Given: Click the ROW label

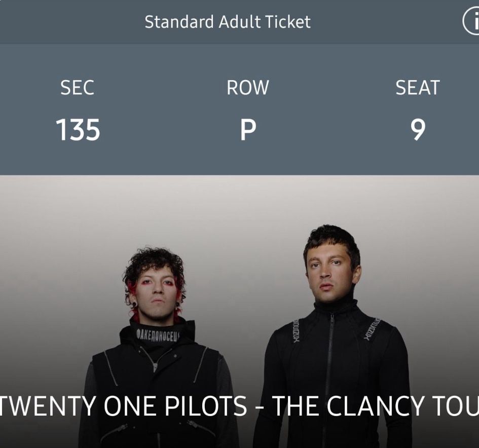Looking at the screenshot, I should pos(247,88).
